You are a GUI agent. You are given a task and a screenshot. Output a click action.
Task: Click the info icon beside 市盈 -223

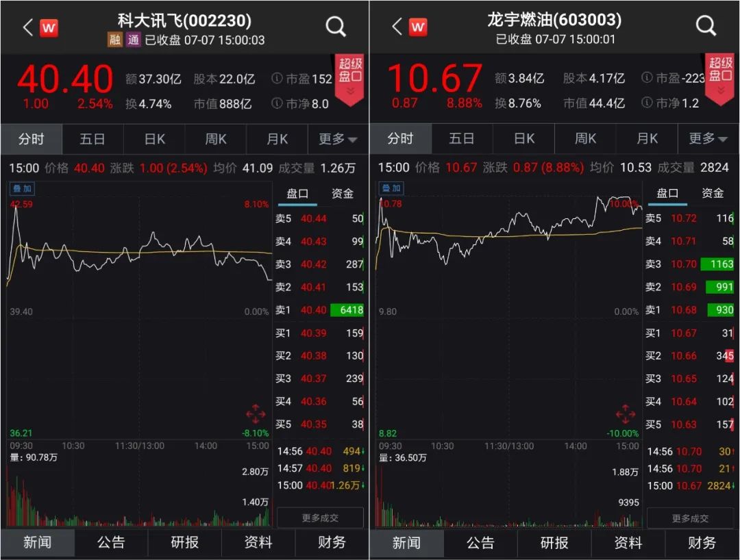tap(647, 77)
